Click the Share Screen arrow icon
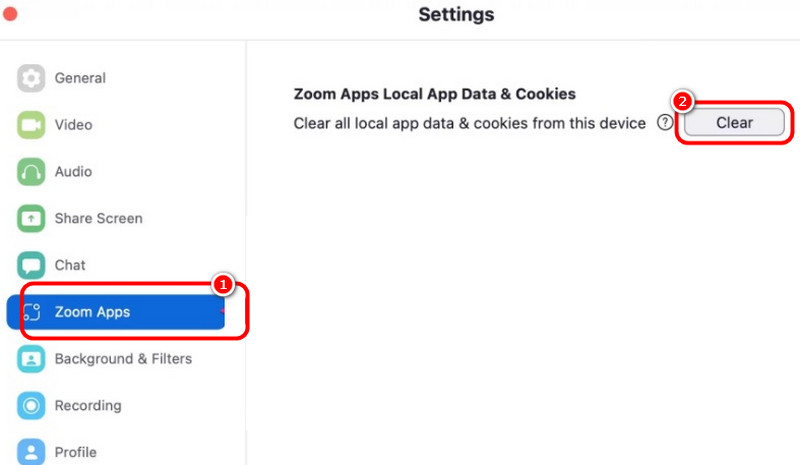 [32, 218]
